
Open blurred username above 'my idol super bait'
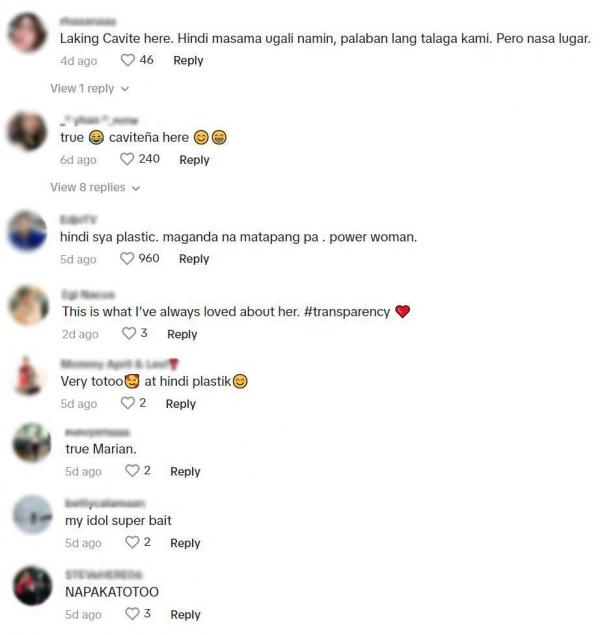pos(105,503)
